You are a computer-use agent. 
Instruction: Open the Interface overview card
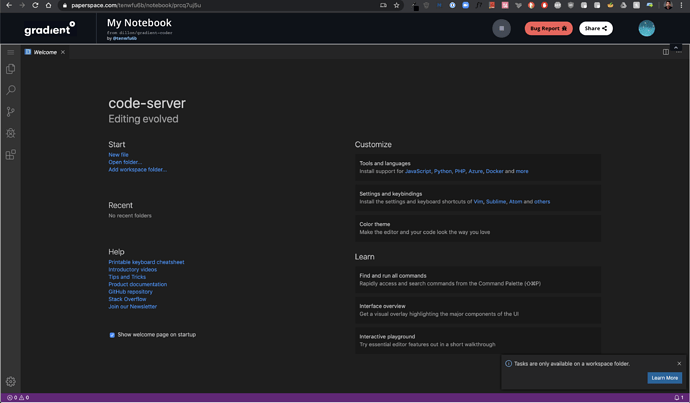[x=478, y=310]
